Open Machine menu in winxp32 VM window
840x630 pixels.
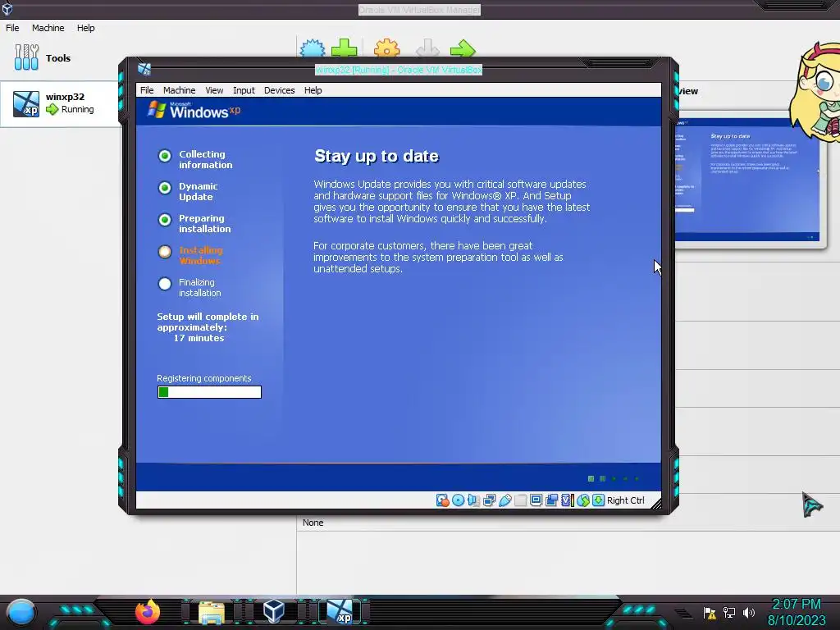[180, 90]
